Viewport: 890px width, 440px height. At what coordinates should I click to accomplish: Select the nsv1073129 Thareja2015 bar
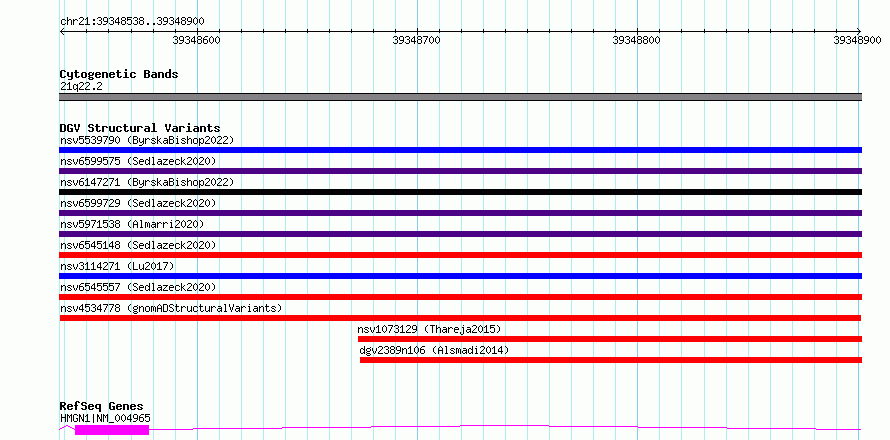(610, 339)
